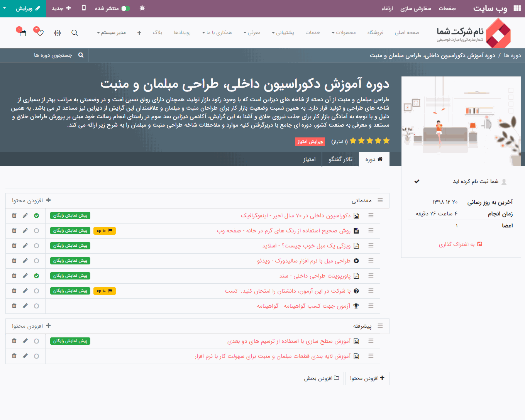Open لایه بندی قطعات مبلمان lesson link
Screen dimensions: 525x420
(273, 356)
